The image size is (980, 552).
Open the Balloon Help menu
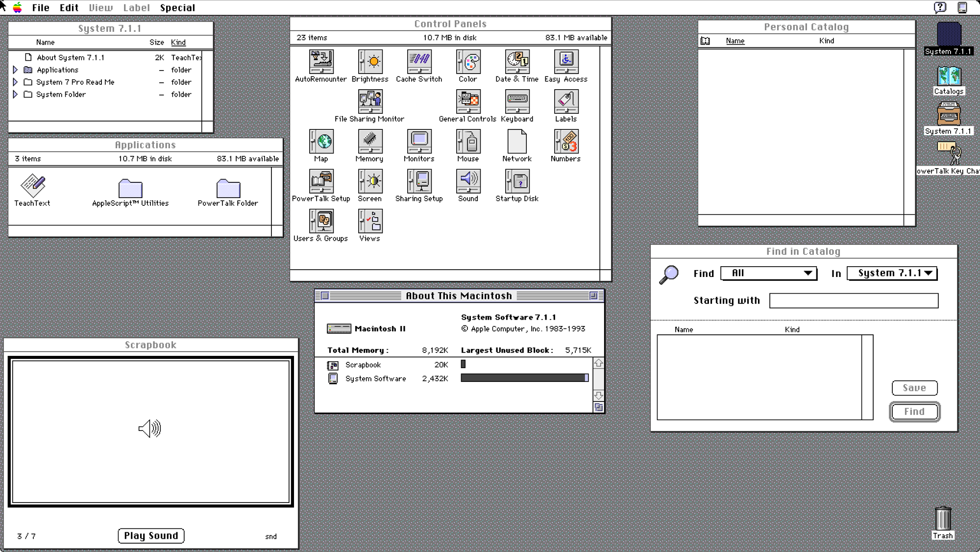940,7
